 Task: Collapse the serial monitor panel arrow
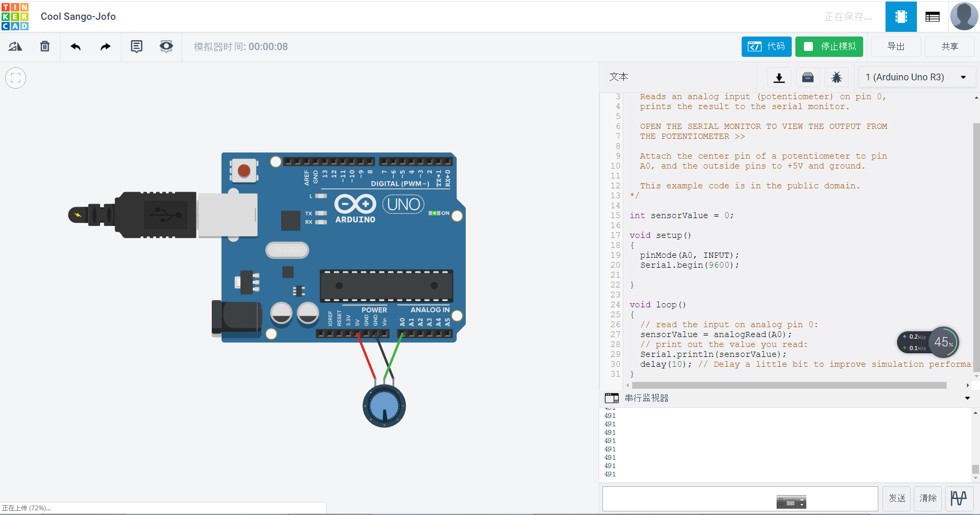[x=967, y=398]
